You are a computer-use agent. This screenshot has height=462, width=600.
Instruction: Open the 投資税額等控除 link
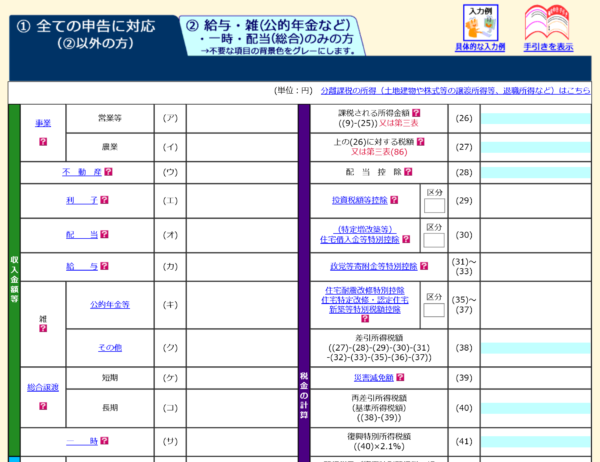click(x=360, y=200)
